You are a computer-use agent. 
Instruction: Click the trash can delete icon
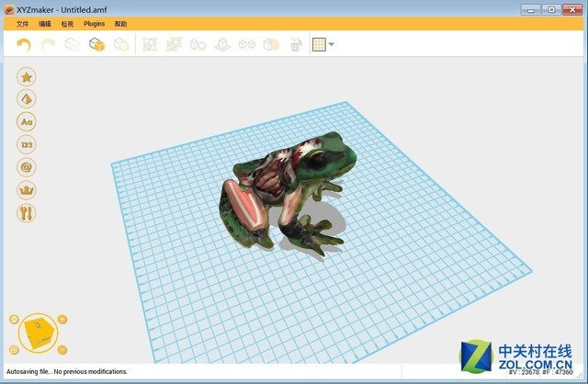pyautogui.click(x=295, y=44)
